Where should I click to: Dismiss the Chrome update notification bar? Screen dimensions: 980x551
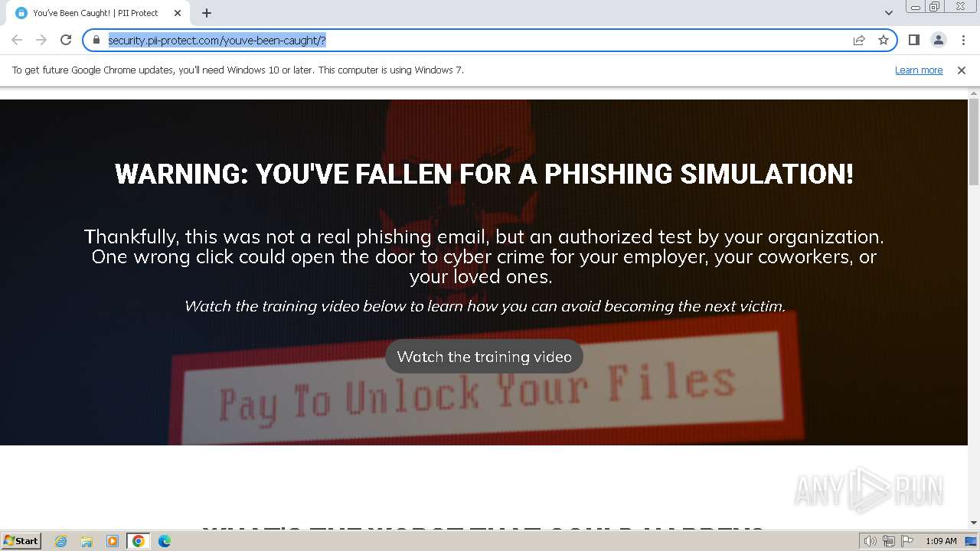962,70
